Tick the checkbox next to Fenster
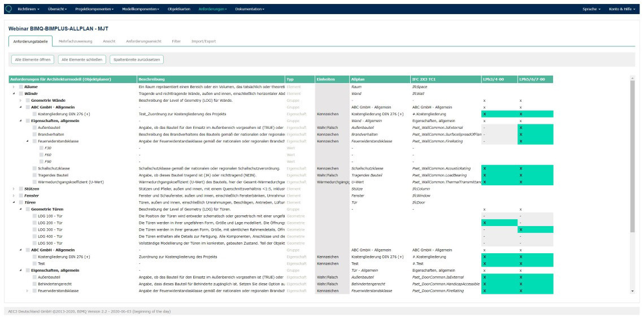Viewport: 644px width, 317px height. coord(21,196)
